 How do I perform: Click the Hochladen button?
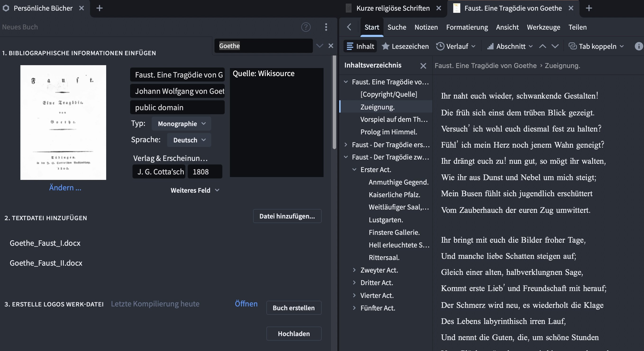point(294,333)
